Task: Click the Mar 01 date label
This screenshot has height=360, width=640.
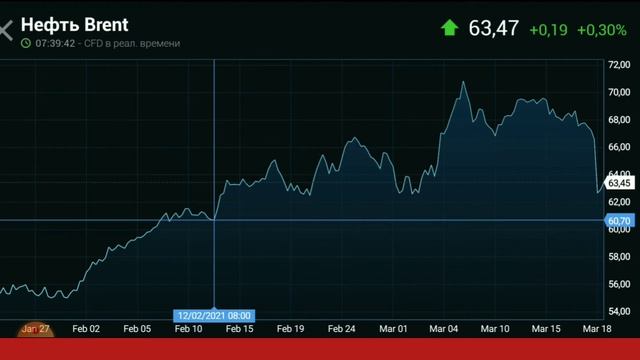Action: pyautogui.click(x=393, y=329)
